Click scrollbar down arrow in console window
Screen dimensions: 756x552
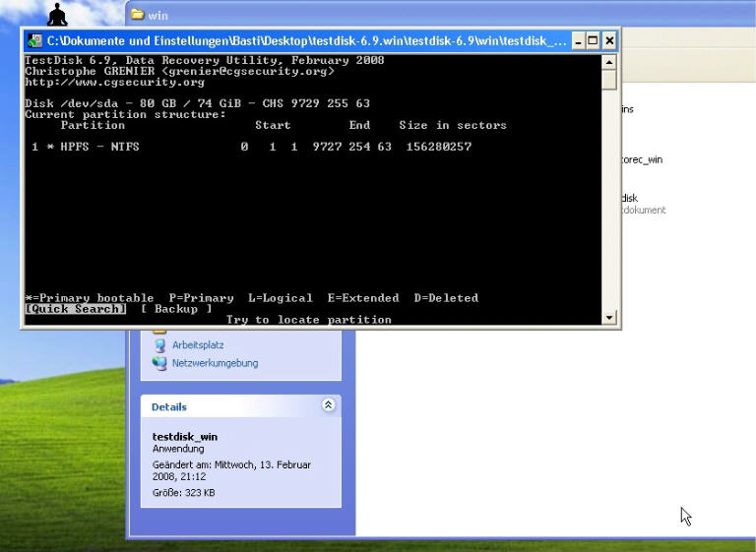pos(609,317)
